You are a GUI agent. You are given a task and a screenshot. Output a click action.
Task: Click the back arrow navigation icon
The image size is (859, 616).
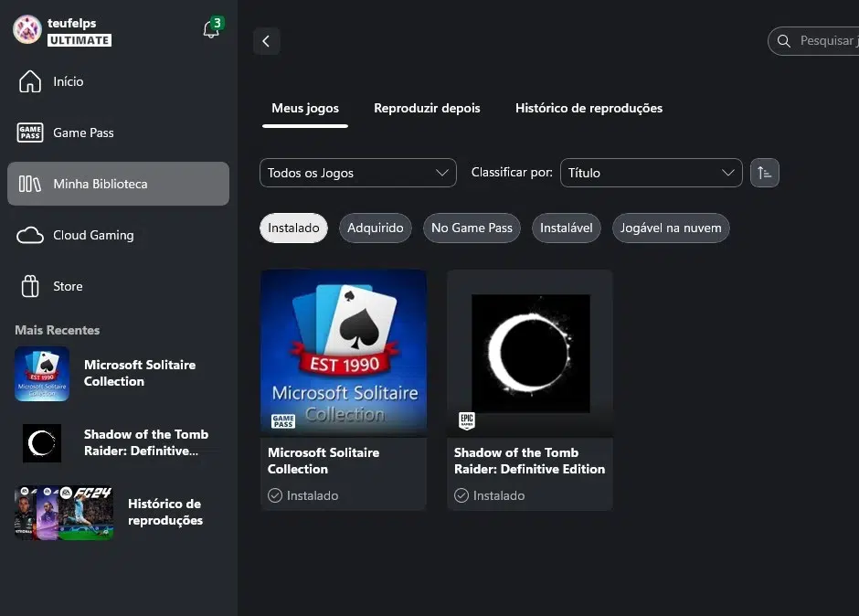(266, 41)
